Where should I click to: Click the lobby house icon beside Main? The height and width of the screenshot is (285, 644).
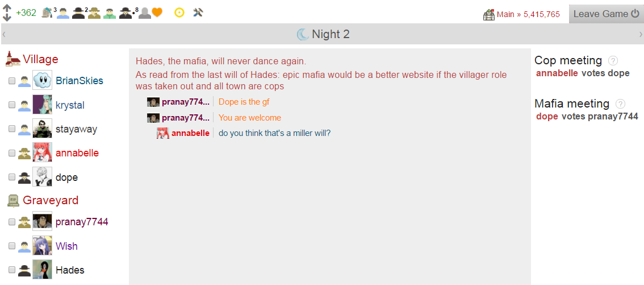489,15
